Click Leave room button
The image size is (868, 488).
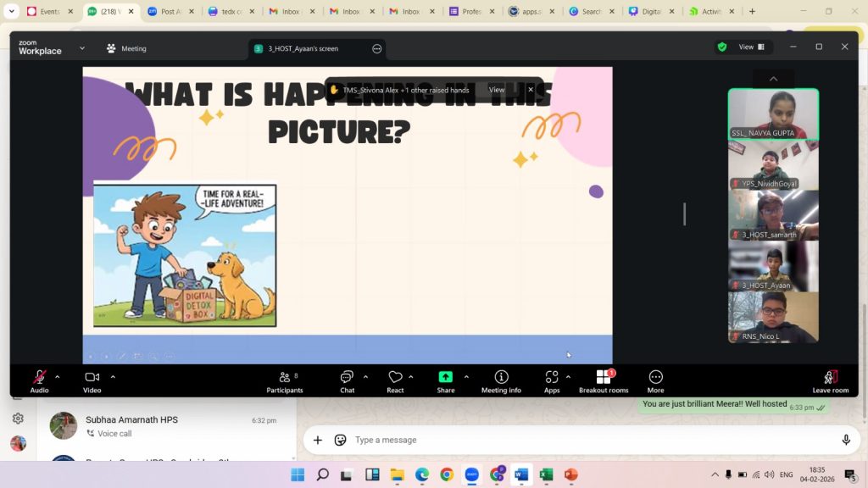830,380
